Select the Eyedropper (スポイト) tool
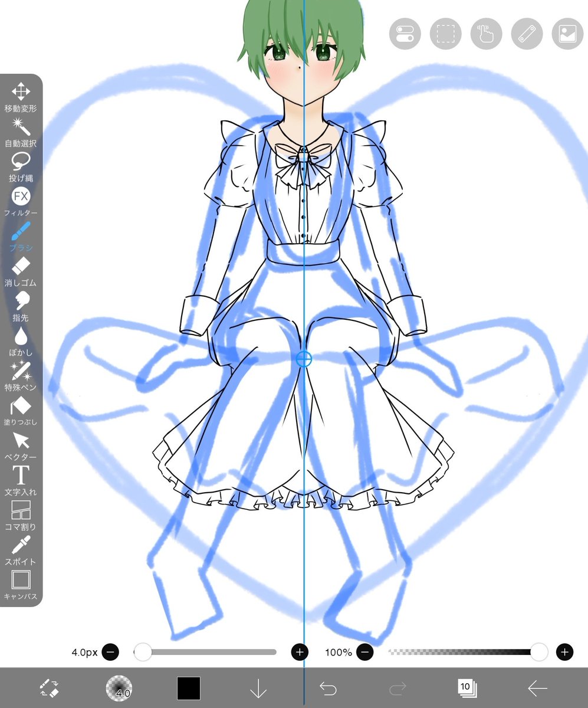The width and height of the screenshot is (588, 708). tap(21, 550)
